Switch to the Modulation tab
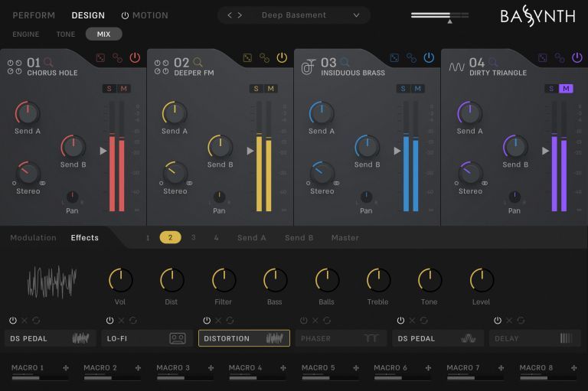This screenshot has width=588, height=391. (33, 238)
